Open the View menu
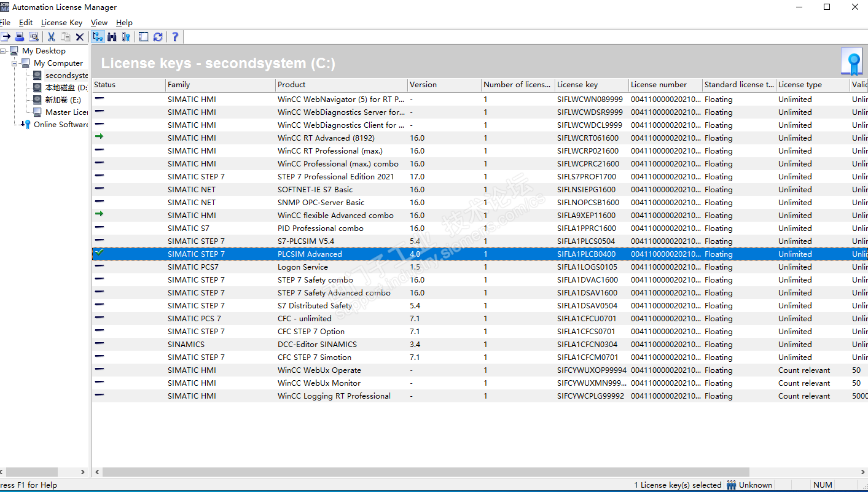This screenshot has width=868, height=492. [99, 23]
